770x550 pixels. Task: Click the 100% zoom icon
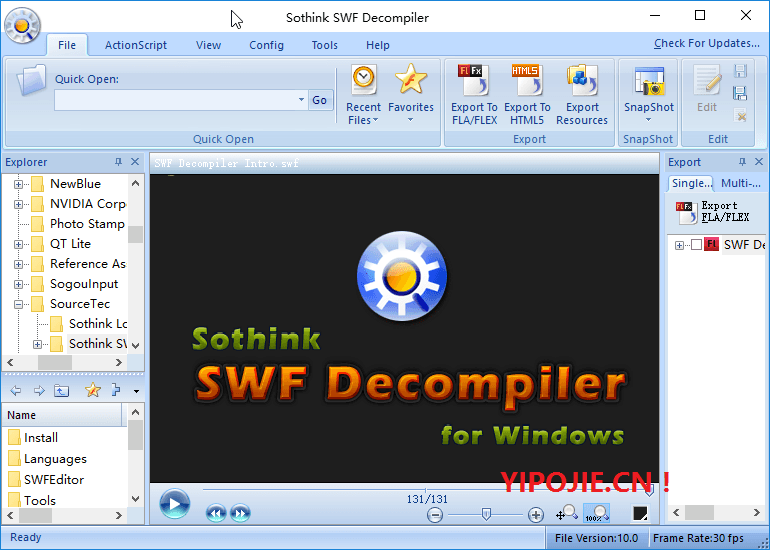click(597, 513)
